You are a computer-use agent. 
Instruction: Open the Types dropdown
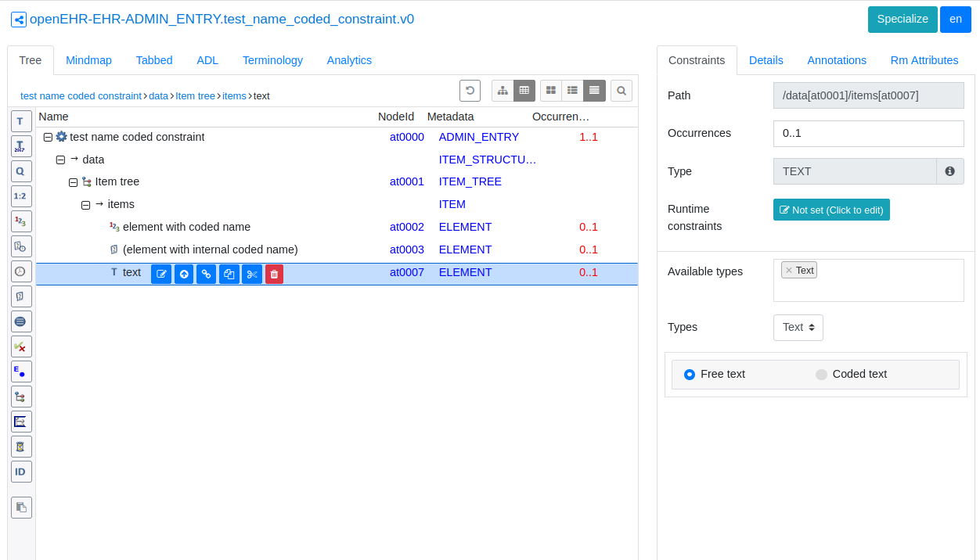(x=798, y=328)
